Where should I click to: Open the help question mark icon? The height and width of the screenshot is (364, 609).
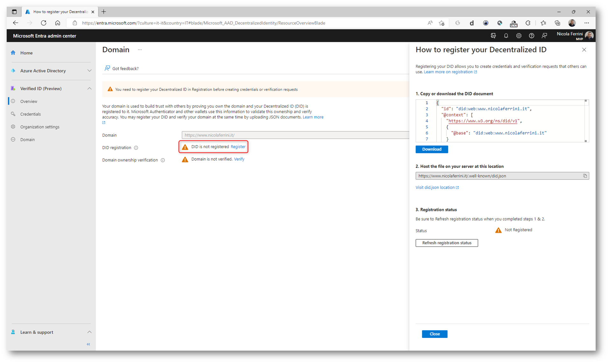point(531,36)
